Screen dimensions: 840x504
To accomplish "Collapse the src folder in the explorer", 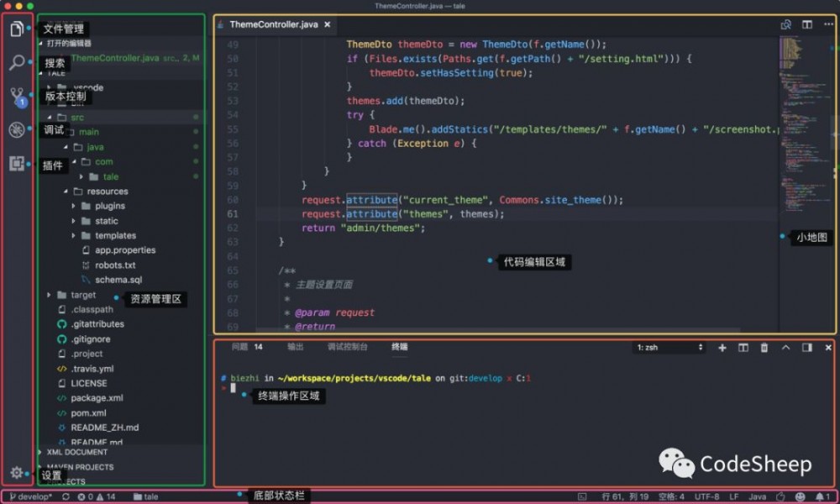I will [x=77, y=117].
